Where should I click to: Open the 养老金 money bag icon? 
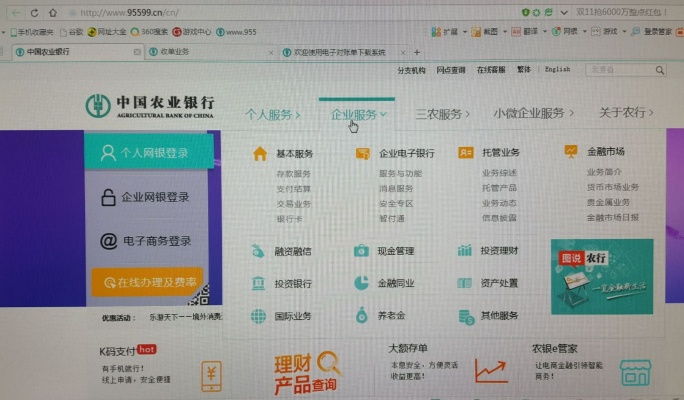(x=362, y=315)
